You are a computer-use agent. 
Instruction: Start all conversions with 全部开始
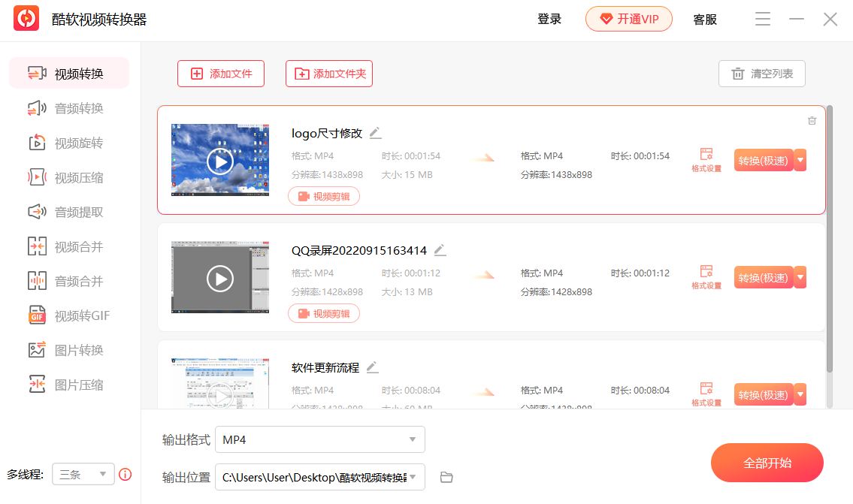click(x=767, y=463)
